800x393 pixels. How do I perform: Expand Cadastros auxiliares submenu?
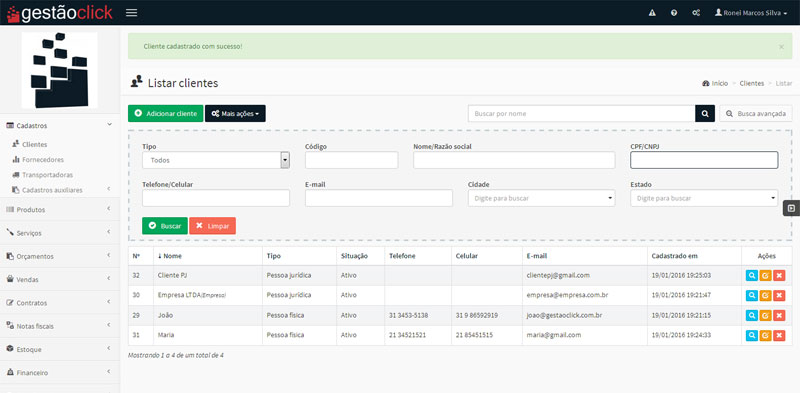[x=60, y=190]
